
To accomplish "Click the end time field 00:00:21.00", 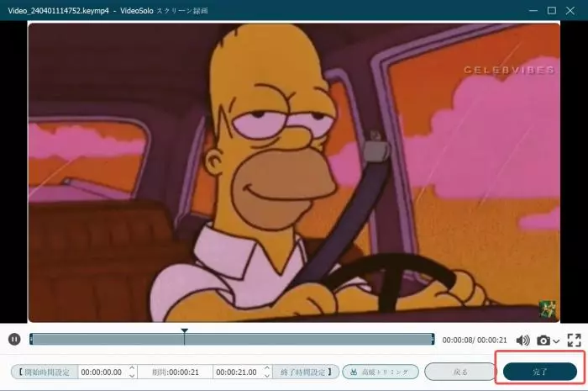I will pyautogui.click(x=239, y=372).
